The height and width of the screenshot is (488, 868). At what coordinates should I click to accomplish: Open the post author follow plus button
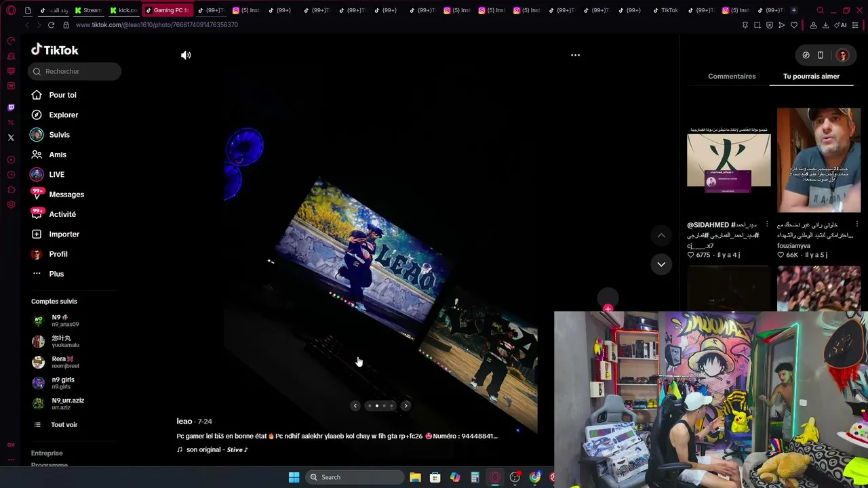pos(608,309)
